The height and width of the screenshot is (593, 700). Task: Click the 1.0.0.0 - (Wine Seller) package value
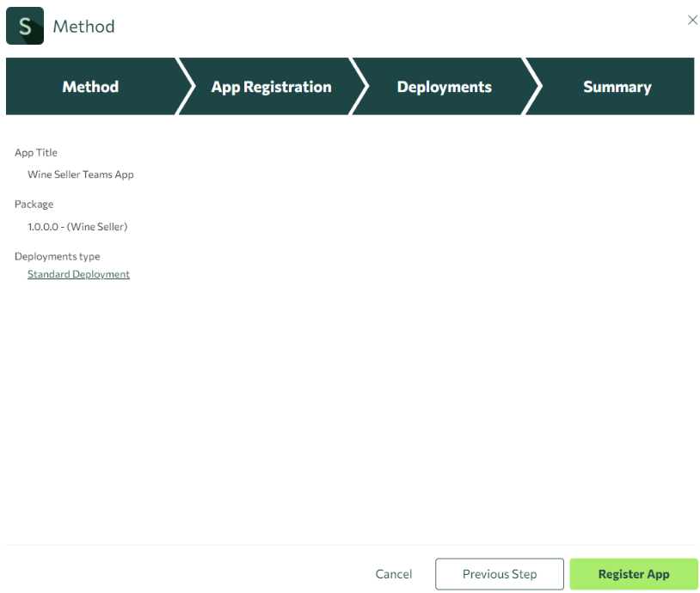point(77,227)
